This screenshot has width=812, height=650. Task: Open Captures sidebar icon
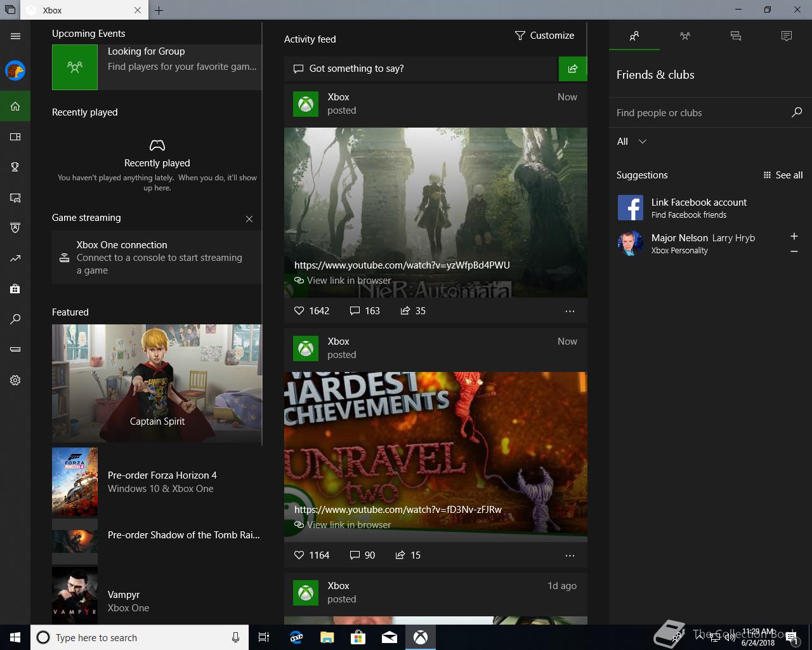(15, 197)
